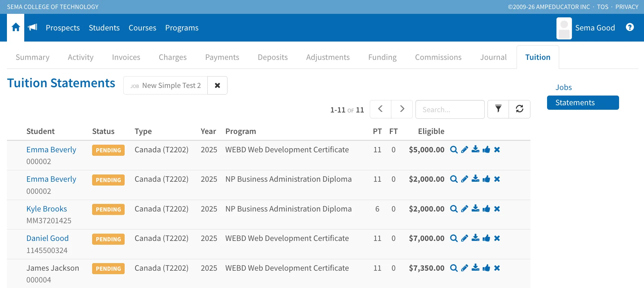Viewport: 644px width, 288px height.
Task: Open the PRIVACY link in the header
Action: click(x=627, y=7)
